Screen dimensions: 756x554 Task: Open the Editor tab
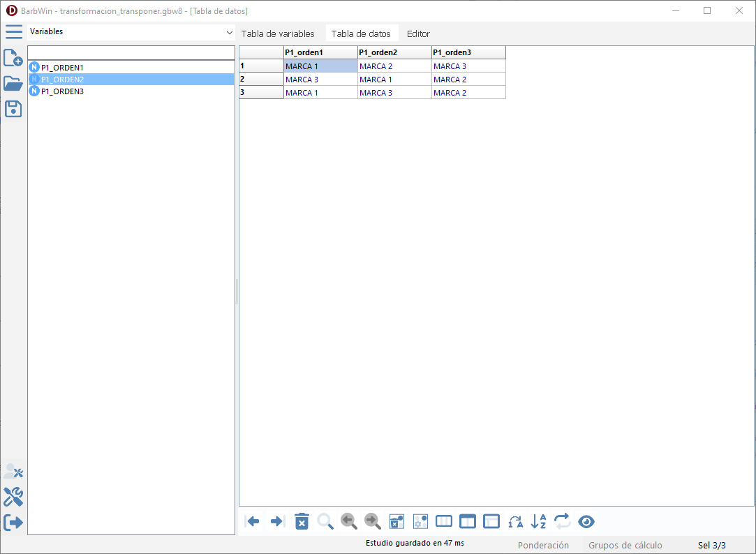click(x=418, y=33)
